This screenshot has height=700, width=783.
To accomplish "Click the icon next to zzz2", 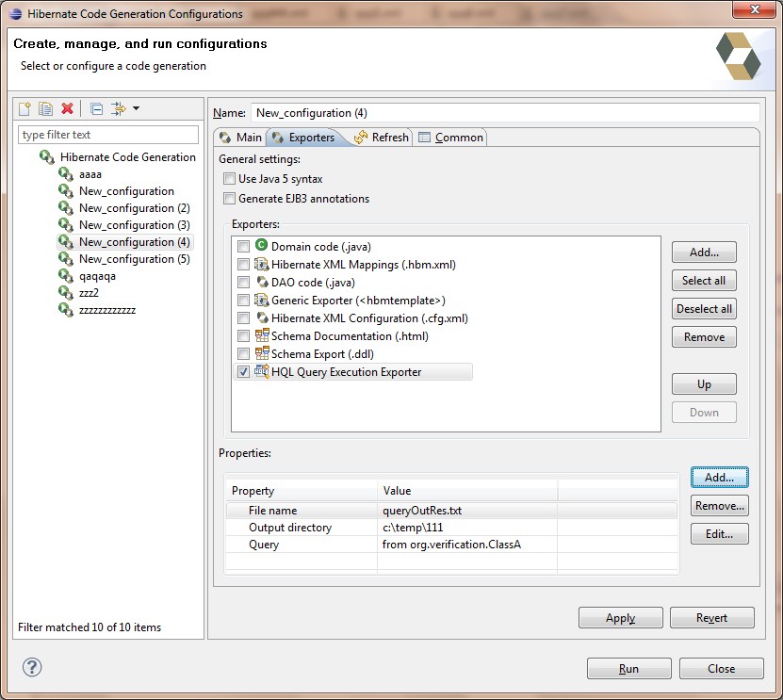I will point(66,293).
